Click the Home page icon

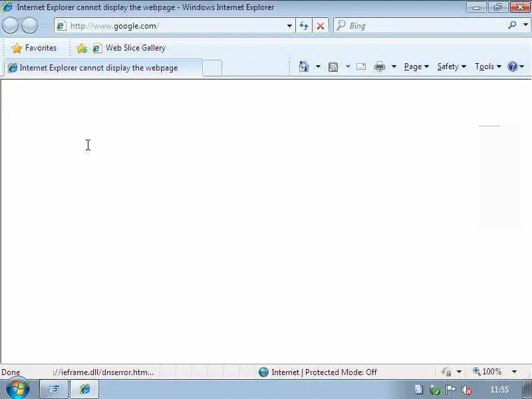[x=304, y=66]
